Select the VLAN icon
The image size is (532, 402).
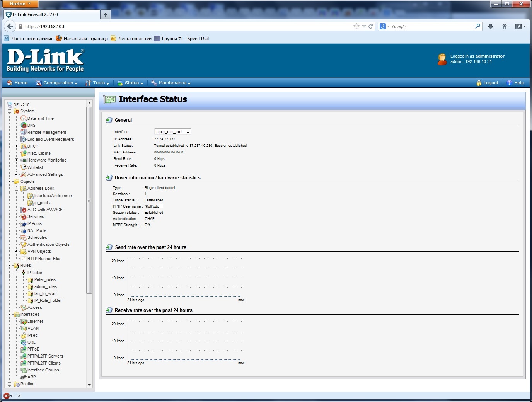point(24,328)
